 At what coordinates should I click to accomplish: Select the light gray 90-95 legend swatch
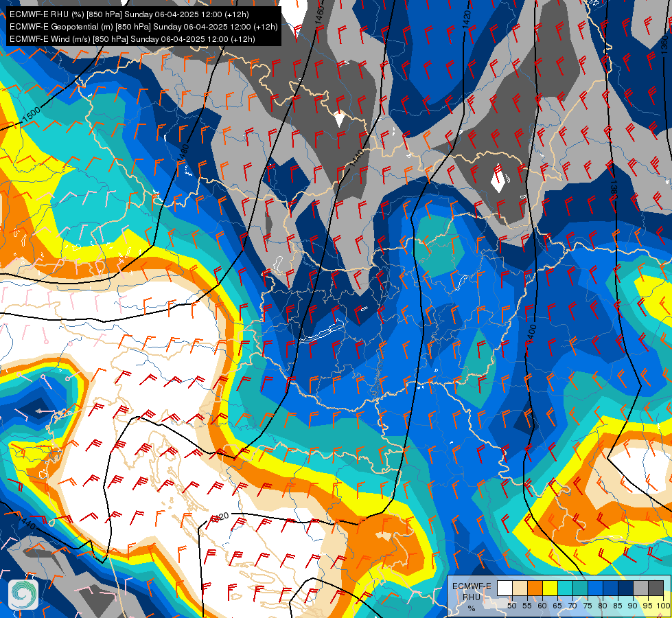[641, 588]
